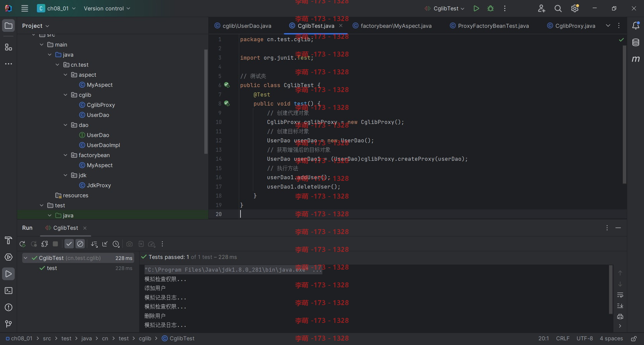Open the CglibTest run configuration dropdown
644x345 pixels.
coord(444,8)
